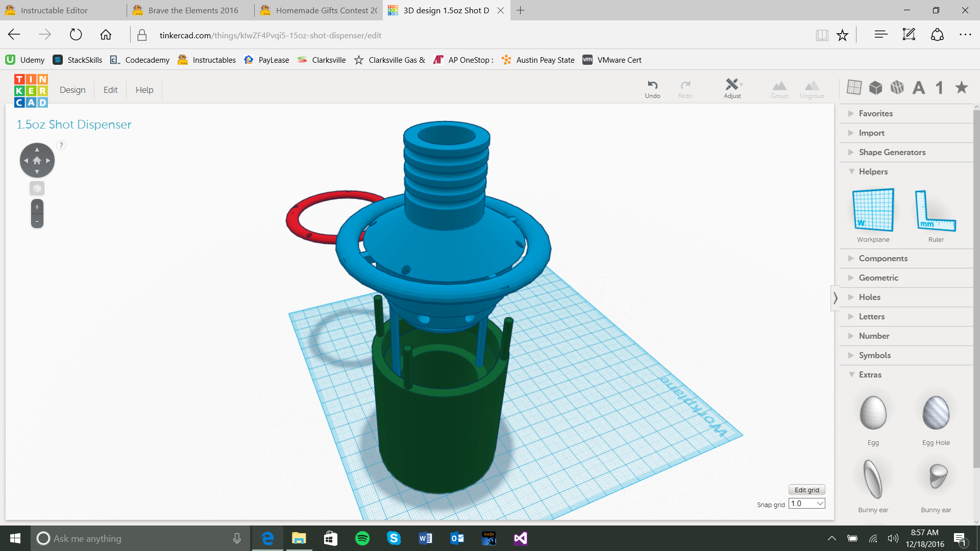
Task: Select the letter A shape icon
Action: (919, 88)
